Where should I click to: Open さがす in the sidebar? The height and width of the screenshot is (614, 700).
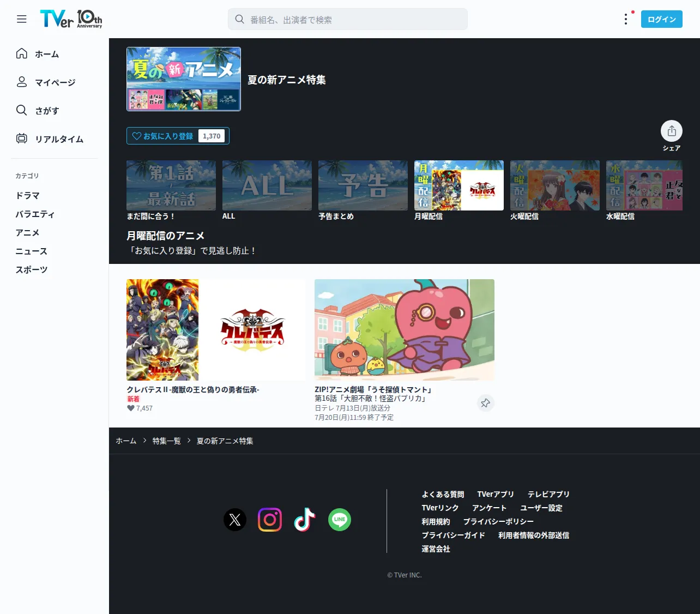[47, 111]
